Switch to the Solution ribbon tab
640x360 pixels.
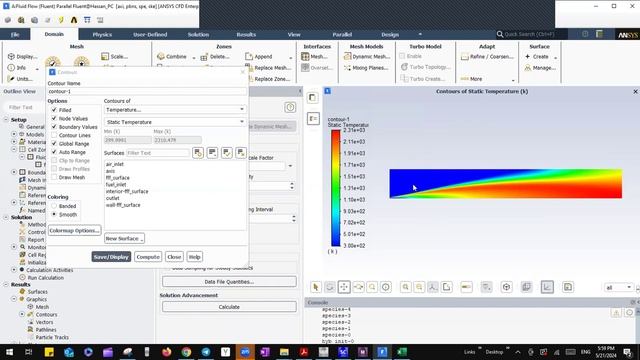click(198, 34)
